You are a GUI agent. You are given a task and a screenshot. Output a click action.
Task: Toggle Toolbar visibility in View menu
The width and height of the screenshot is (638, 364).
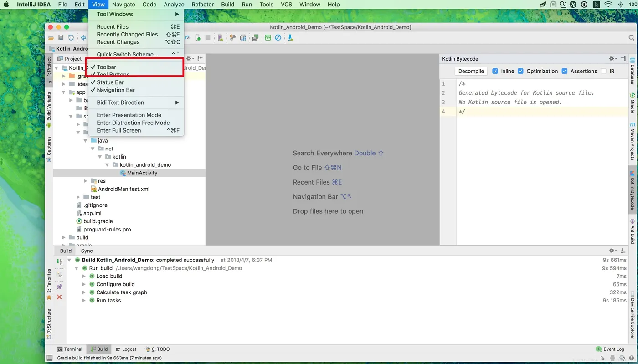(136, 67)
